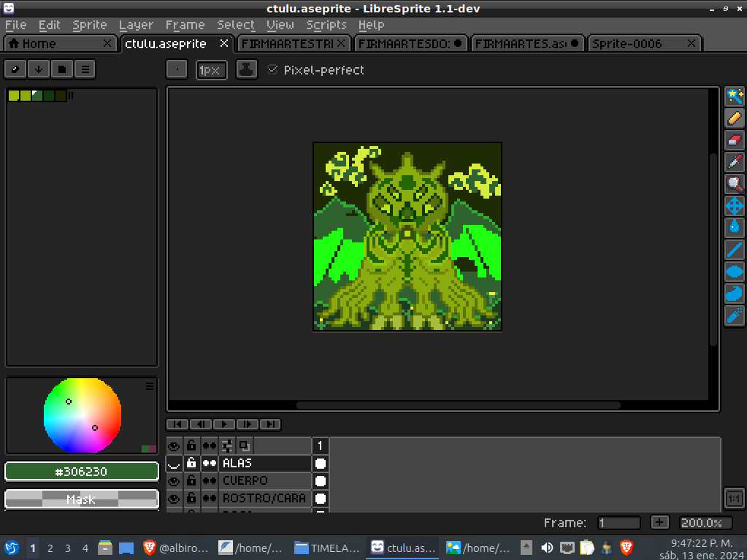Hide the ROSTRO/CARA layer
747x560 pixels.
point(174,499)
